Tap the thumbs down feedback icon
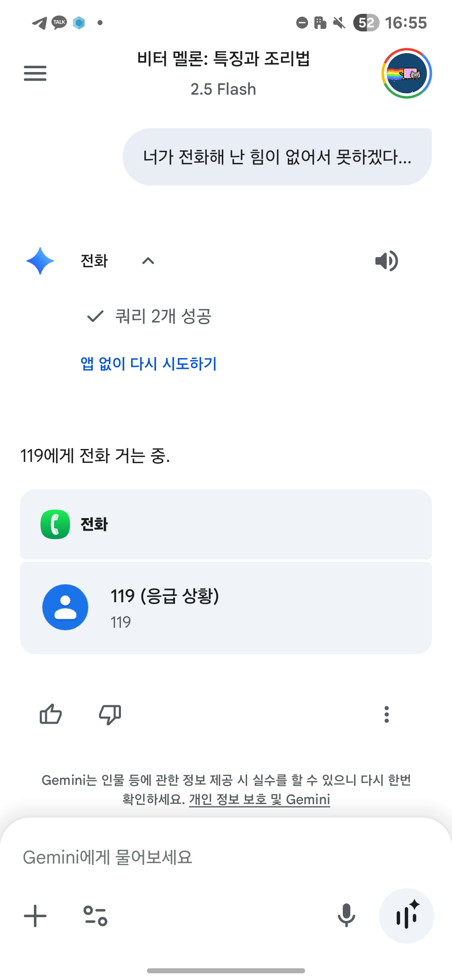Image resolution: width=452 pixels, height=980 pixels. tap(110, 714)
